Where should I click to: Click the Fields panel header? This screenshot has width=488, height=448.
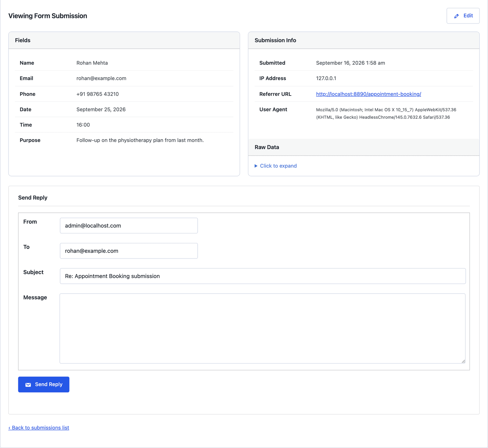coord(124,40)
